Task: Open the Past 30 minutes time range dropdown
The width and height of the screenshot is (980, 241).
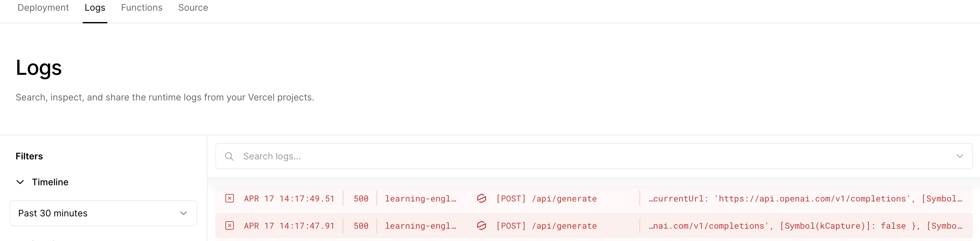Action: [x=103, y=213]
